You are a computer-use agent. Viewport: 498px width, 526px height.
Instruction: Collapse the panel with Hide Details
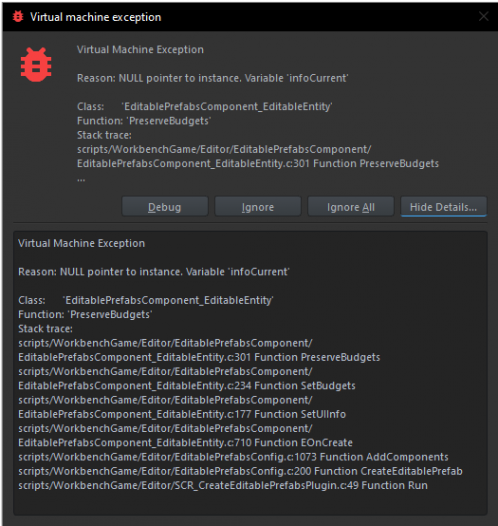444,207
